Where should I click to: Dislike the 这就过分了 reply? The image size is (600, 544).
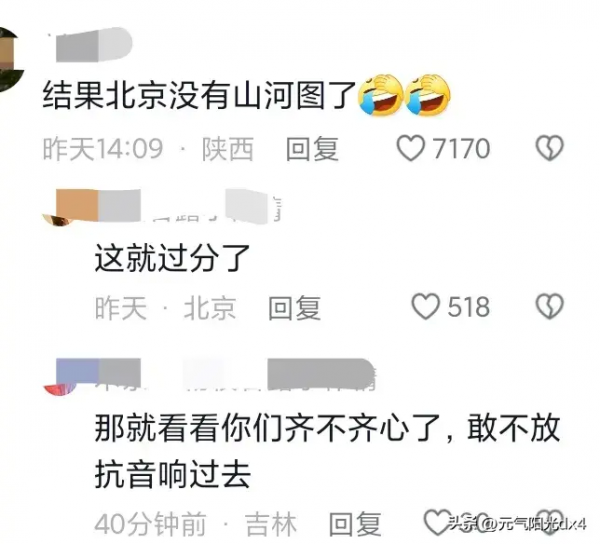549,307
